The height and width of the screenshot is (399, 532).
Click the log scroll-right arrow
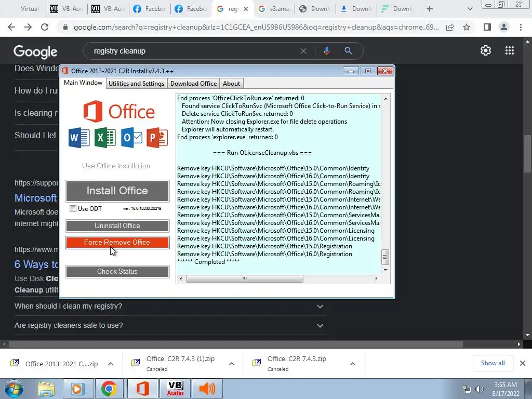coord(376,278)
